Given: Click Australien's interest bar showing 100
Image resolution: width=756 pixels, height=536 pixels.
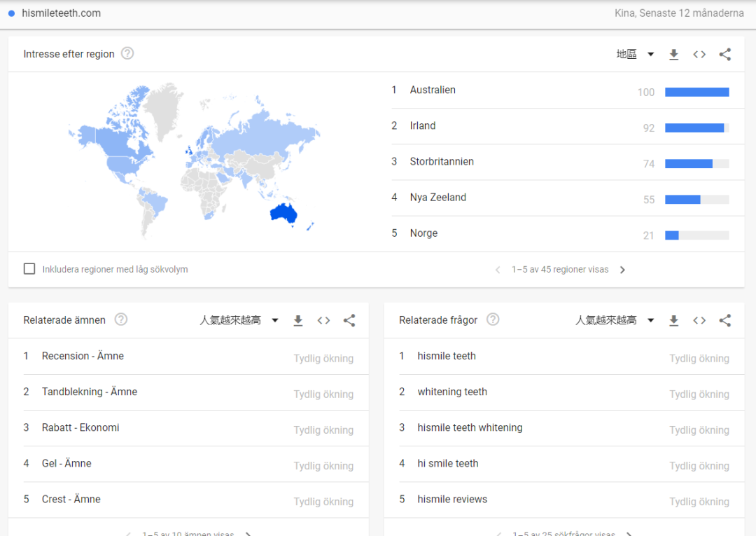Looking at the screenshot, I should 696,92.
